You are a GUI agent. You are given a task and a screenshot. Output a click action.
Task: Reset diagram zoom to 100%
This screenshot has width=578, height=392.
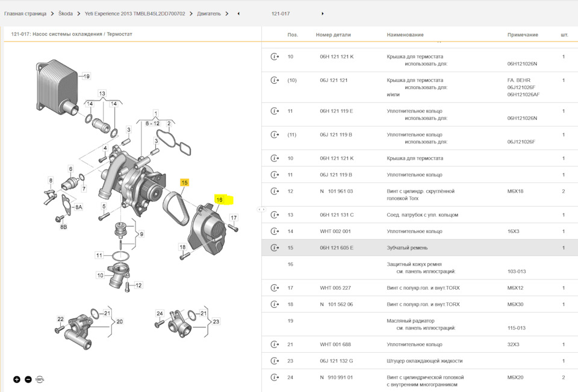coord(40,379)
